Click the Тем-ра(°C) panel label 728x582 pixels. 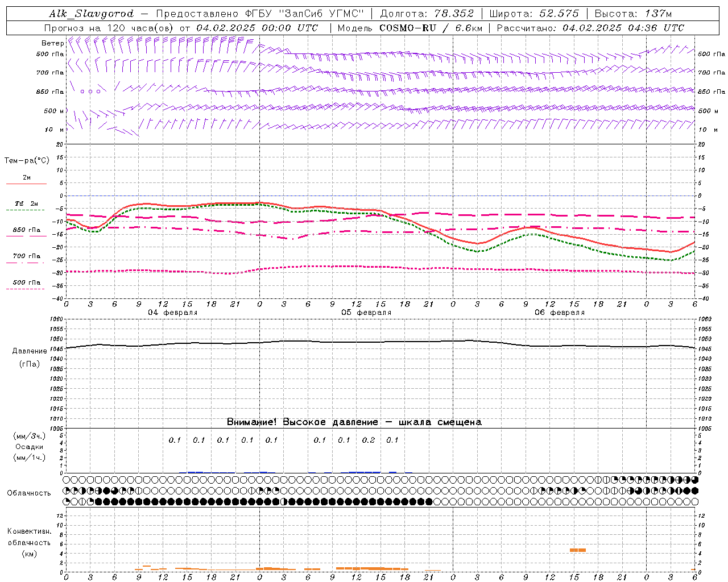(27, 160)
